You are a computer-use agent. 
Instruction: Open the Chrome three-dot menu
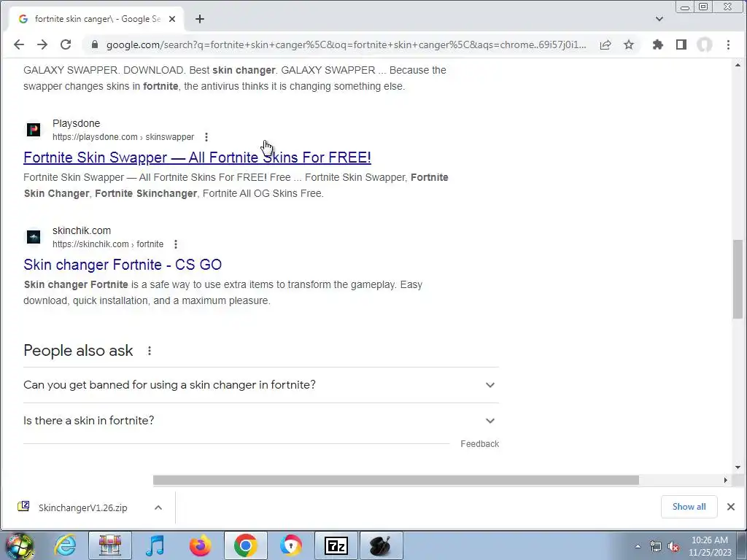728,44
